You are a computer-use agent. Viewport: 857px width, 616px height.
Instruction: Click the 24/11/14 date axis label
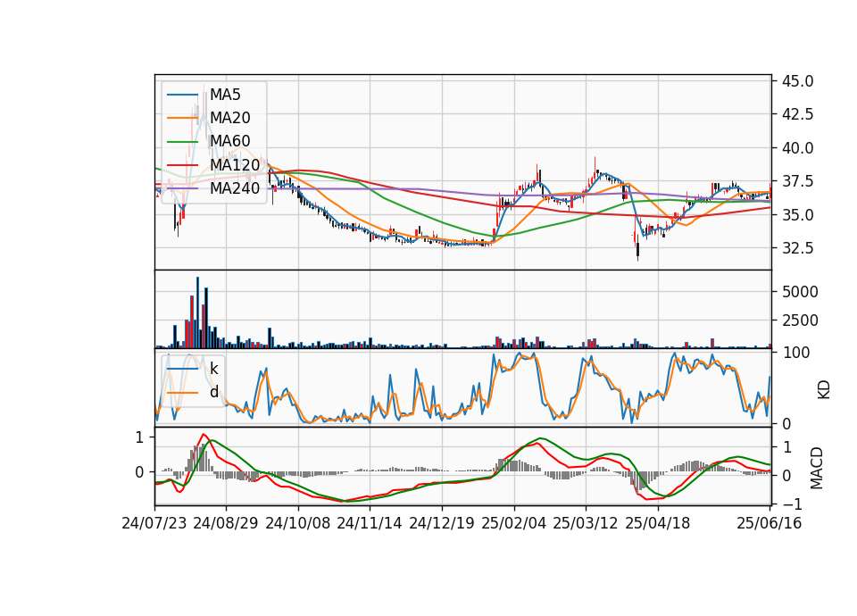(x=370, y=523)
